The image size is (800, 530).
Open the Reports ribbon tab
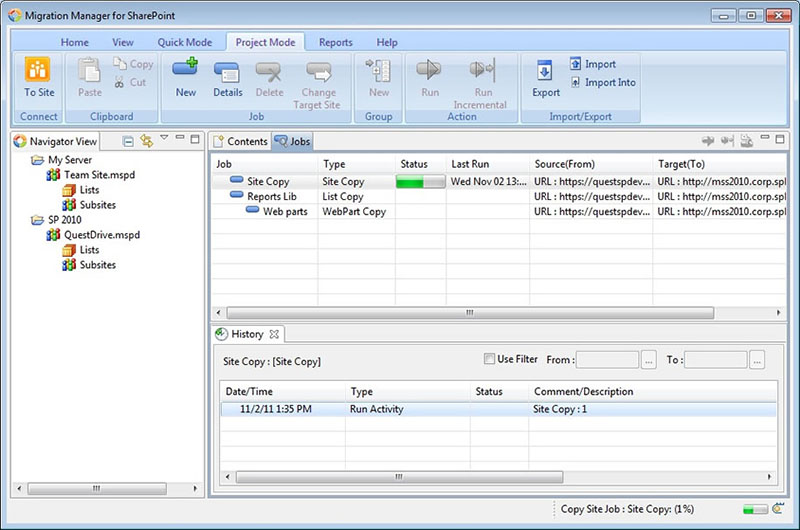(x=335, y=42)
